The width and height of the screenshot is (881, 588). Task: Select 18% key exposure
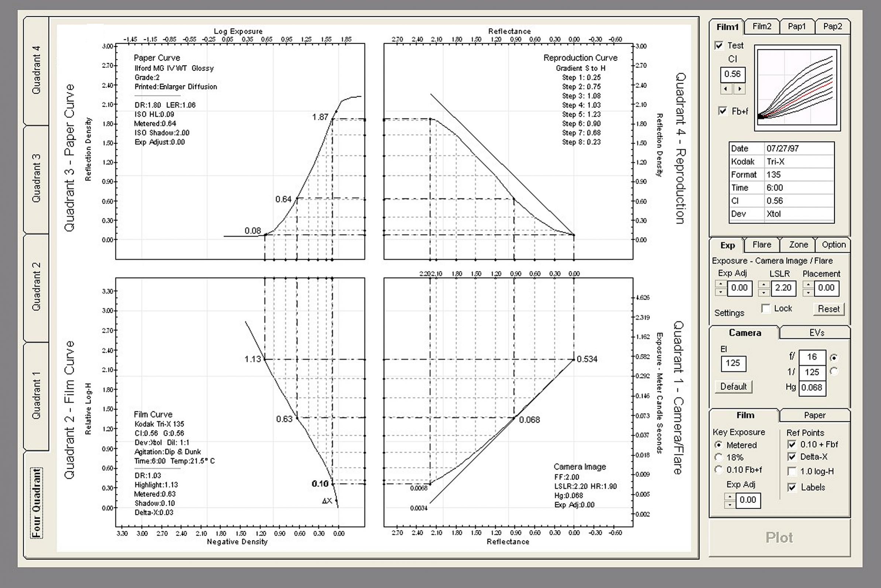click(x=718, y=457)
